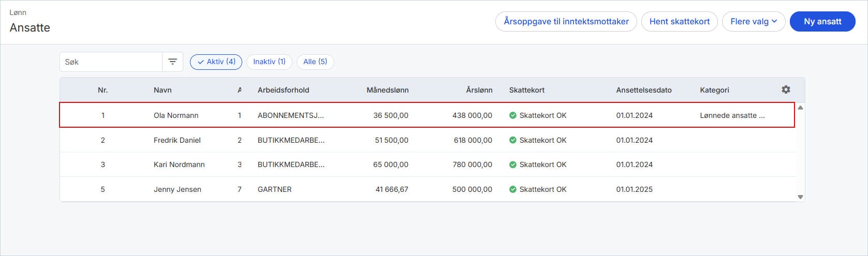Sort by the Nr. column header
Image resolution: width=868 pixels, height=256 pixels.
[102, 90]
